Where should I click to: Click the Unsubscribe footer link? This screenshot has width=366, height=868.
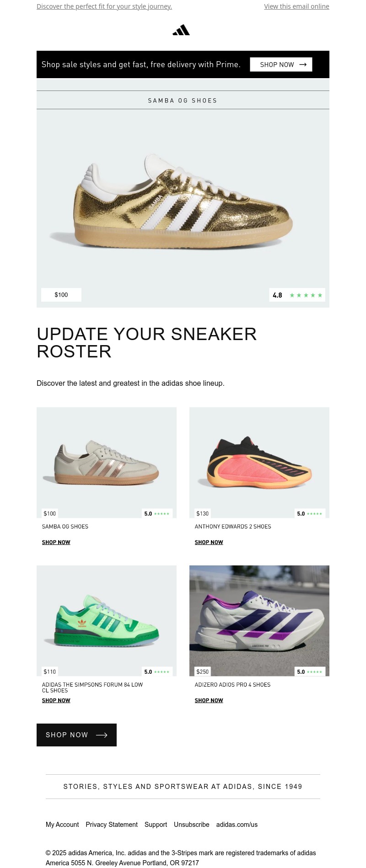pos(192,825)
